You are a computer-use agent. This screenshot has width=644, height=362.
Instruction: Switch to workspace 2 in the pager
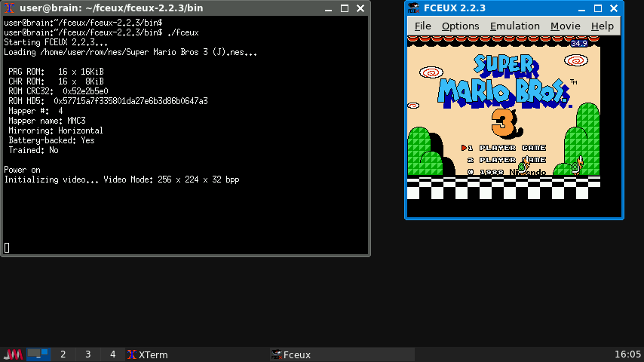[63, 354]
